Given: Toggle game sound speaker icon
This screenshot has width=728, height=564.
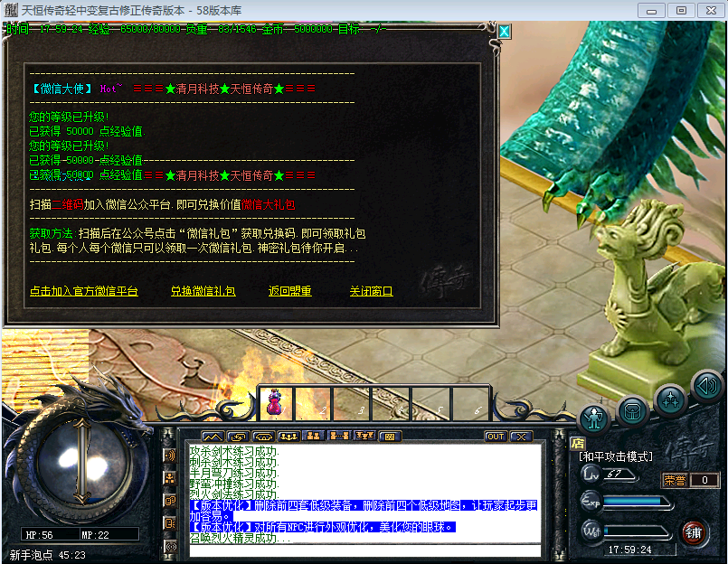Looking at the screenshot, I should (707, 386).
